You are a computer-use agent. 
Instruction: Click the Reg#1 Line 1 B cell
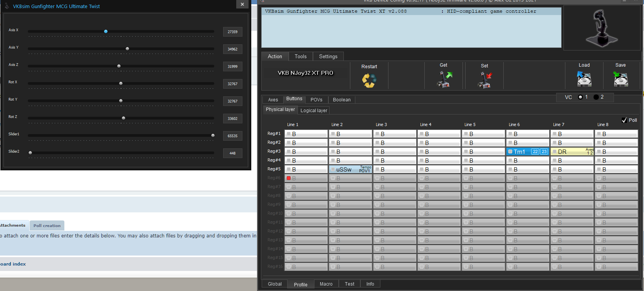pyautogui.click(x=306, y=134)
